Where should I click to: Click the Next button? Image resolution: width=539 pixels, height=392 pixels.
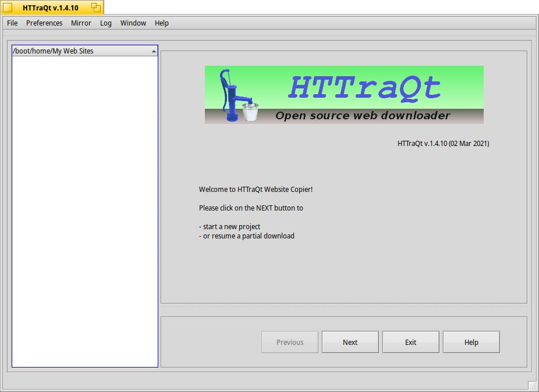click(350, 342)
